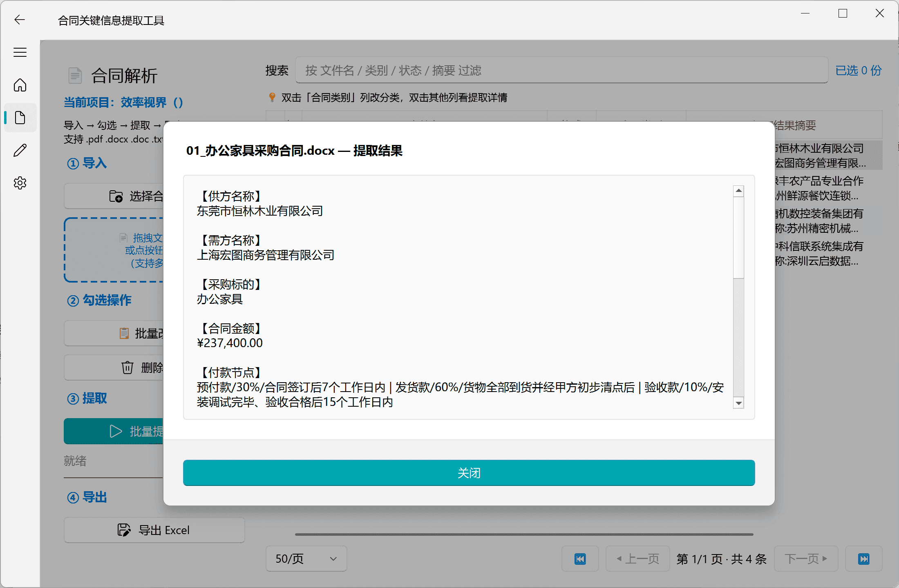899x588 pixels.
Task: Click the ③ 提取 step heading
Action: click(87, 398)
